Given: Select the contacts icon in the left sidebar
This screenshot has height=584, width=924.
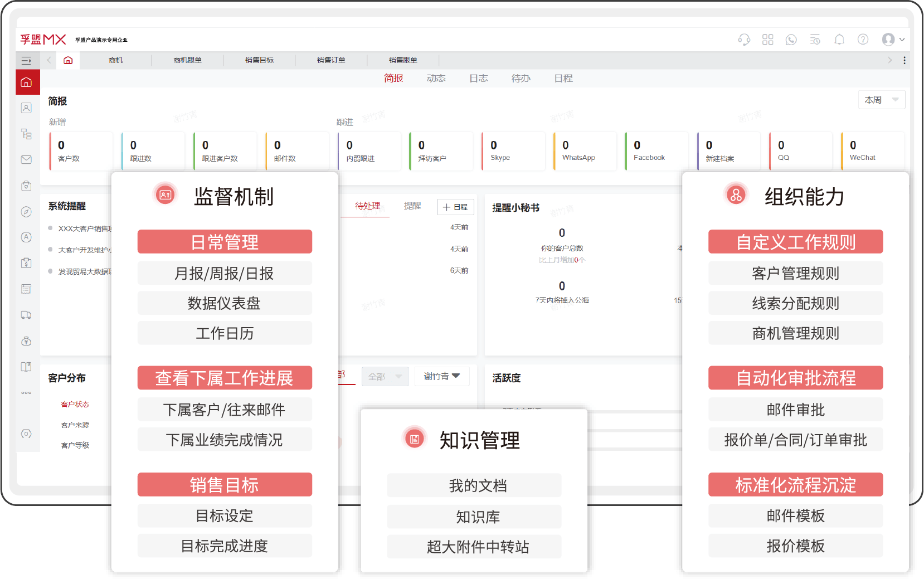Looking at the screenshot, I should click(26, 108).
